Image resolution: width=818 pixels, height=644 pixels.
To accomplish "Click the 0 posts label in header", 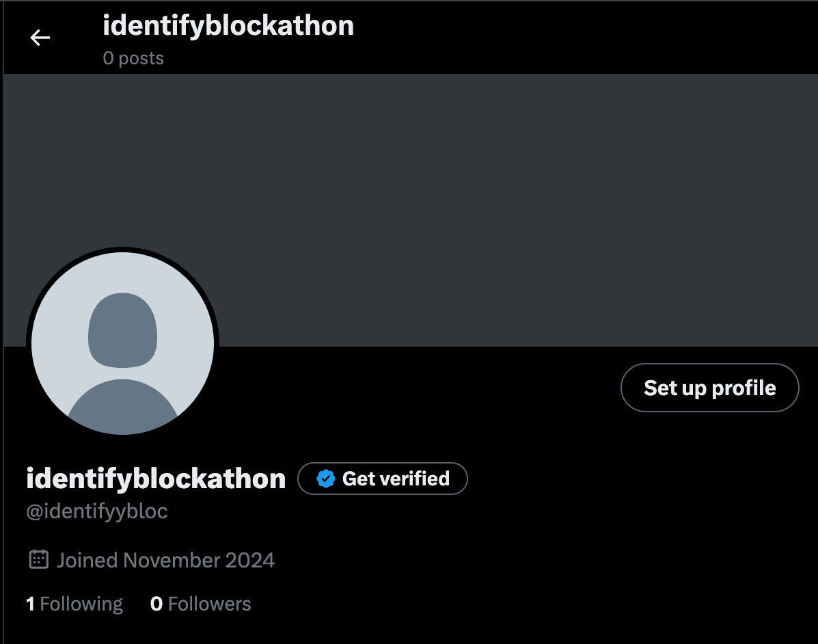I will point(133,58).
